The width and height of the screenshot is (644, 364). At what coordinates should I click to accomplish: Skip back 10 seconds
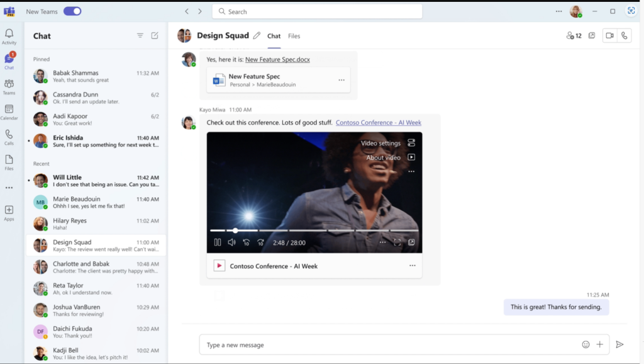click(x=246, y=242)
